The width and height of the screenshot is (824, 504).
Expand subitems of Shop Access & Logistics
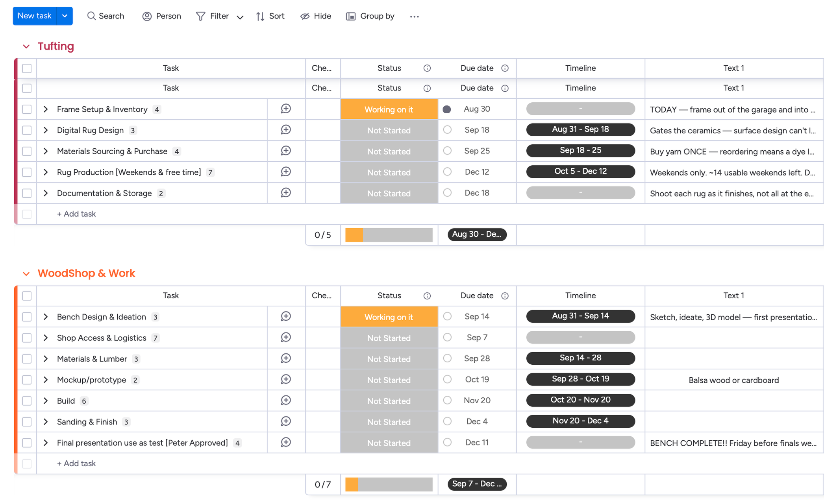pos(46,338)
